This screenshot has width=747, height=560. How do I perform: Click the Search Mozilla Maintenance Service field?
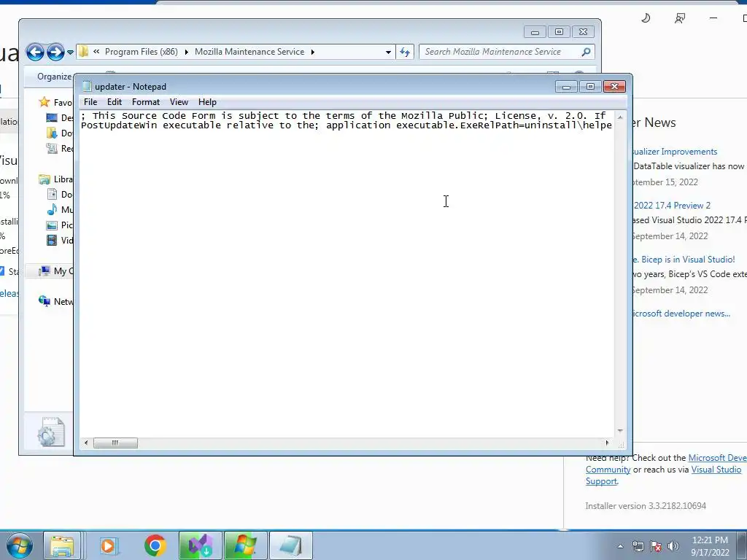pos(506,52)
